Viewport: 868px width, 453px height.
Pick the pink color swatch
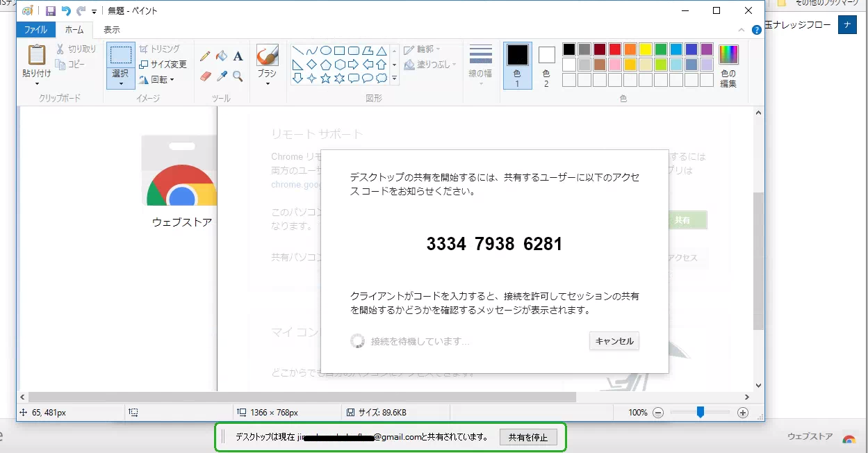click(x=615, y=65)
